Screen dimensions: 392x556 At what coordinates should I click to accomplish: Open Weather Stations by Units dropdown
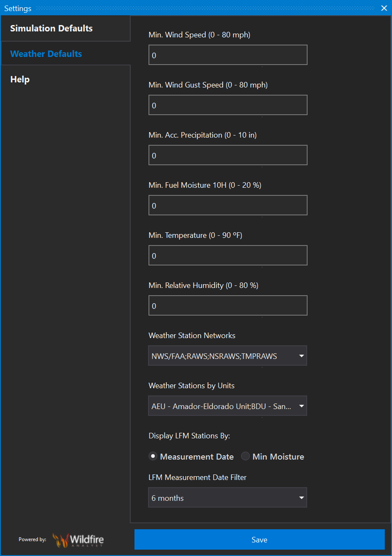click(x=227, y=406)
